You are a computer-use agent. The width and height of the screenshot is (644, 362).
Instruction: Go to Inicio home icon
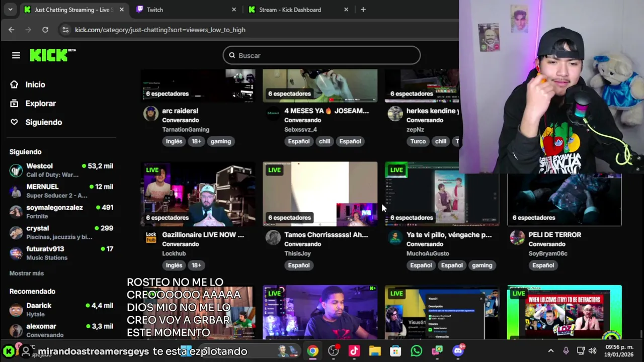(x=14, y=84)
